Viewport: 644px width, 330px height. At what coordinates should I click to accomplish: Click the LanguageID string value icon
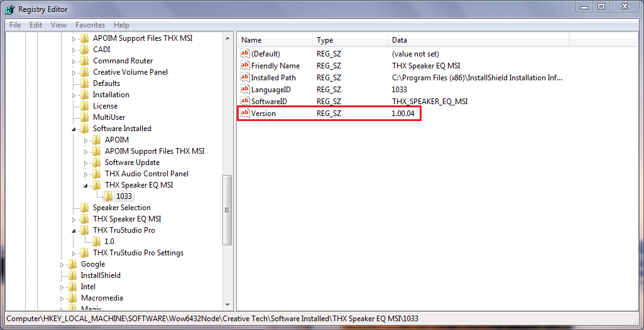tap(245, 90)
